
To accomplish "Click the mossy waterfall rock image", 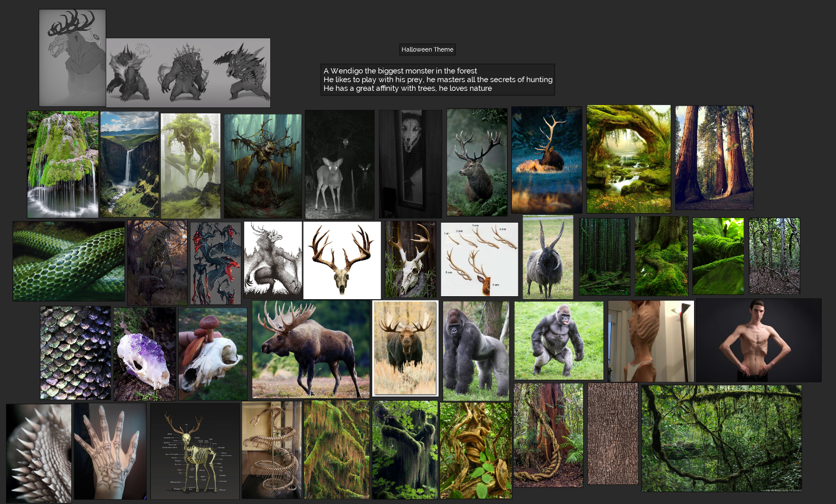I will [62, 164].
